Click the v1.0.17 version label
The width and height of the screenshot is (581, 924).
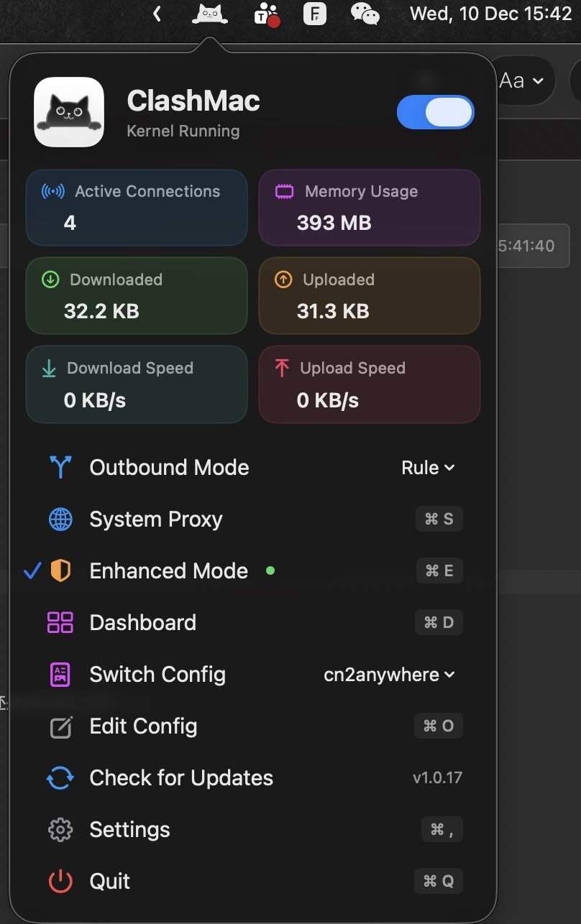point(437,778)
